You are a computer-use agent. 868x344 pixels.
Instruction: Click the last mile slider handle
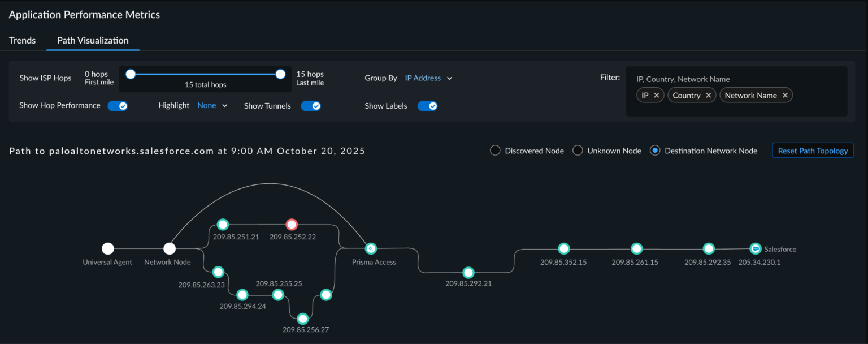coord(280,74)
